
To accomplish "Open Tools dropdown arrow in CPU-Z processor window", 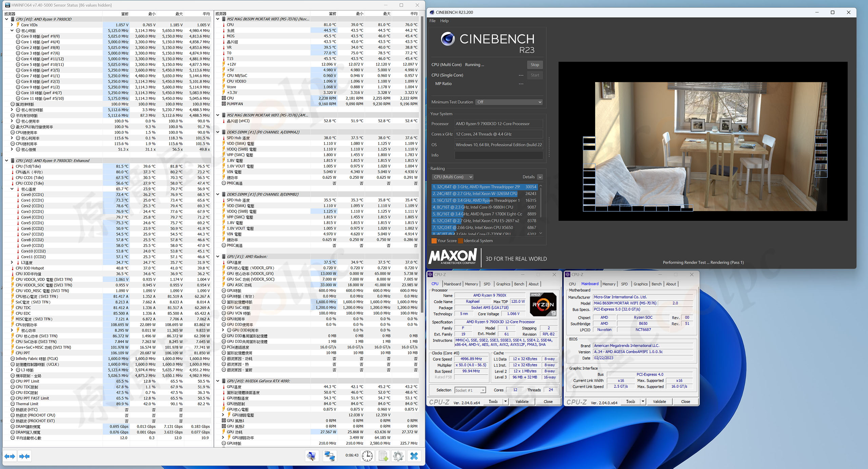I will [x=505, y=401].
